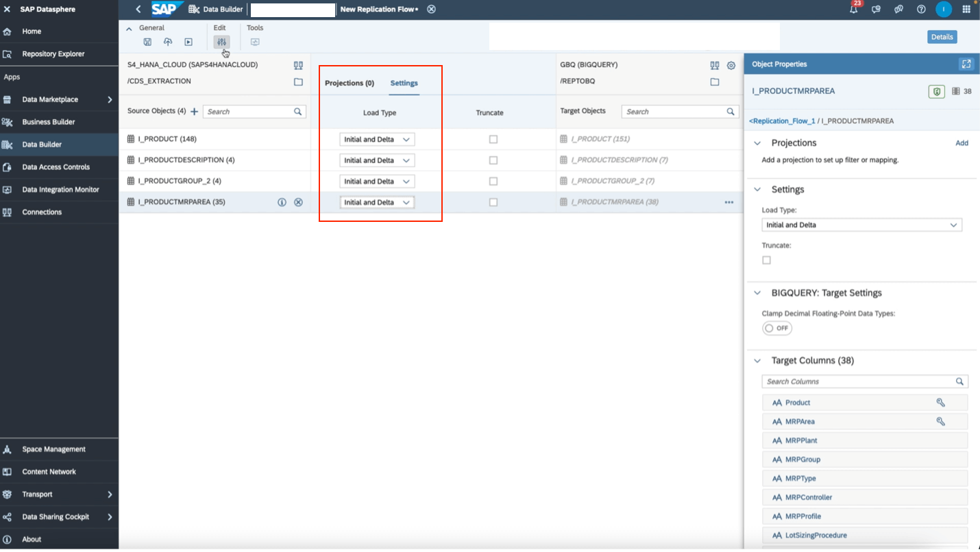Viewport: 980px width, 552px height.
Task: Open Edit settings using the sliders icon
Action: tap(221, 42)
